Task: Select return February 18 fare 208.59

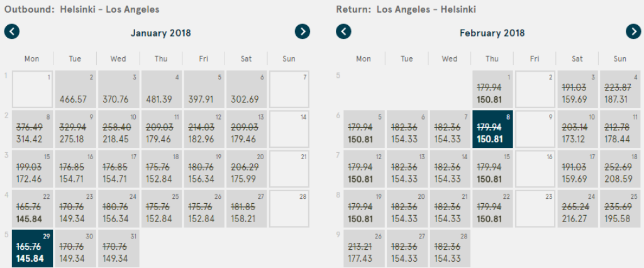Action: (x=620, y=169)
